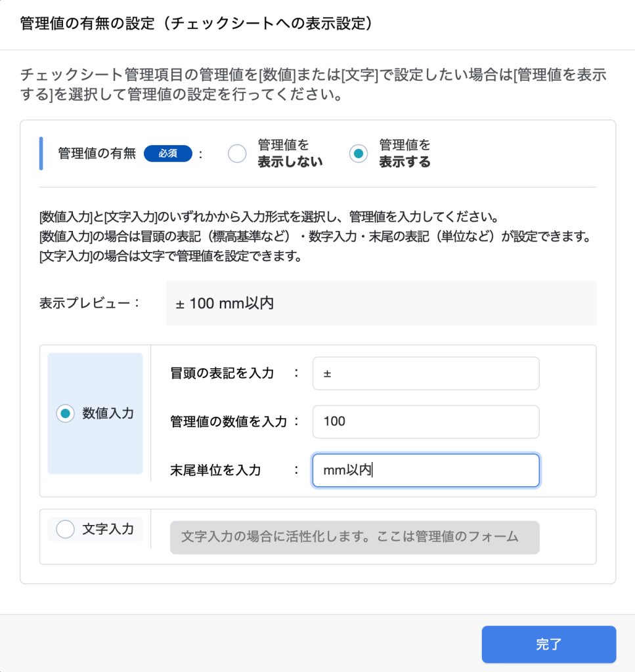
Task: Click the 冒頭の表記 input field containing ±
Action: (x=426, y=373)
